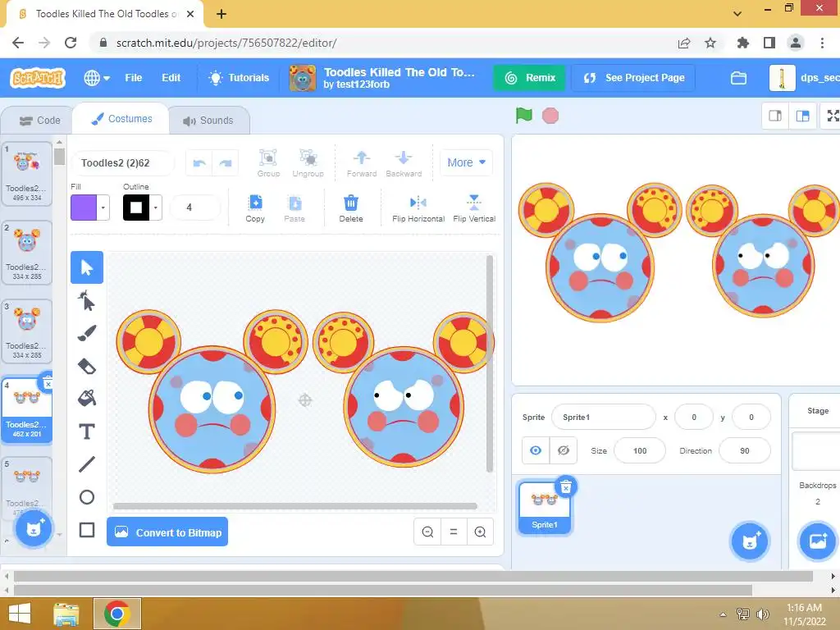Select the Text tool
Image resolution: width=840 pixels, height=630 pixels.
(x=87, y=431)
